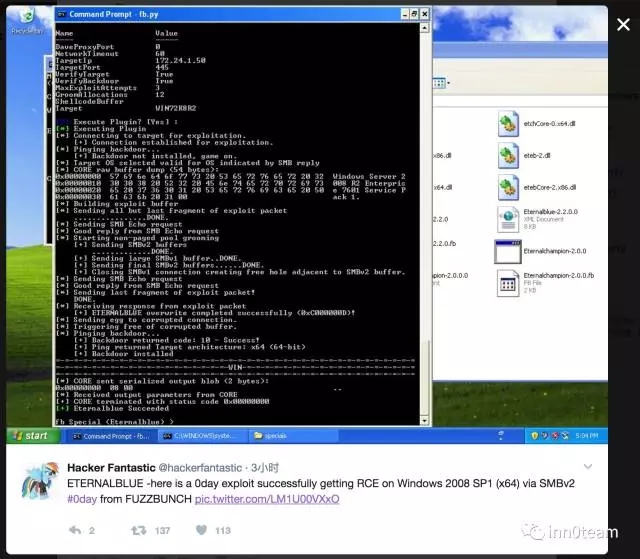
Task: Click the Backdoor installed output line
Action: 124,354
